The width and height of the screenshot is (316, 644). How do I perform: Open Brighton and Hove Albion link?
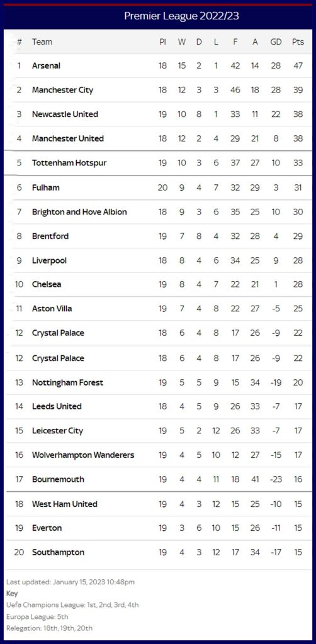tap(79, 212)
